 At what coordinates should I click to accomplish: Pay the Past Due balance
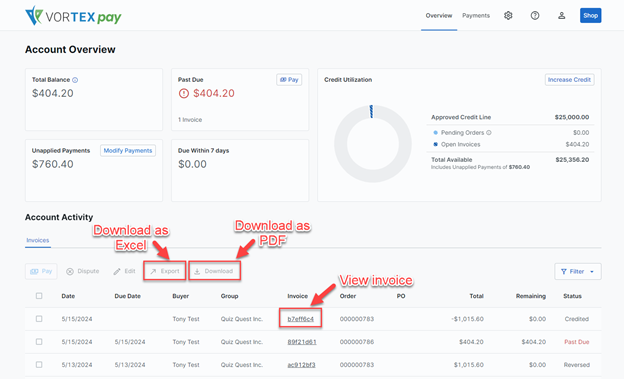tap(289, 80)
